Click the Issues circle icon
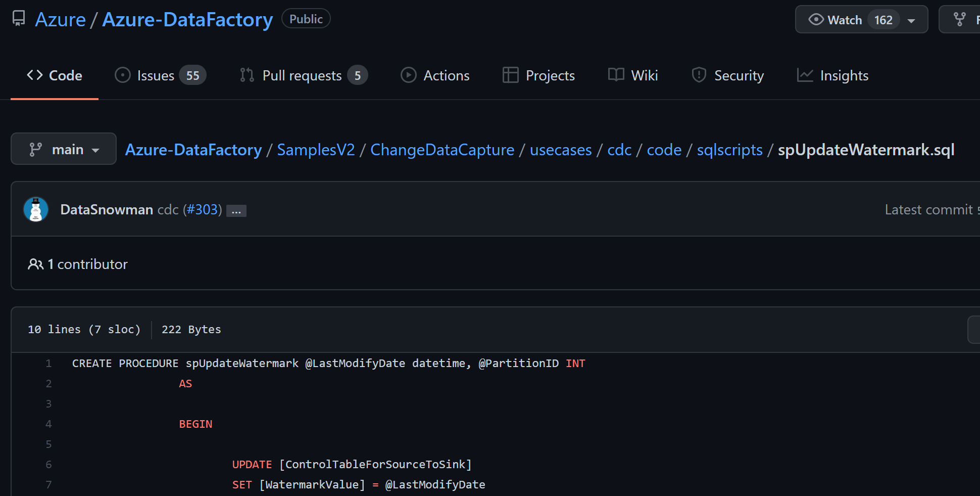Screen dimensions: 980x496 pos(122,75)
